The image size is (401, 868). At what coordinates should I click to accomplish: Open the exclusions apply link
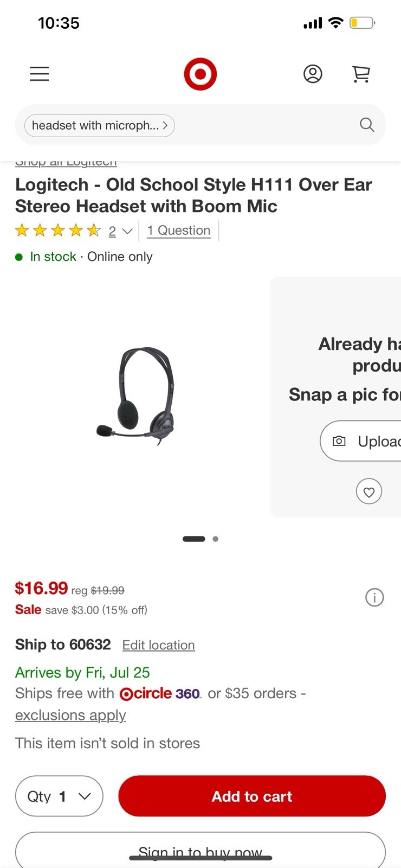pyautogui.click(x=70, y=716)
